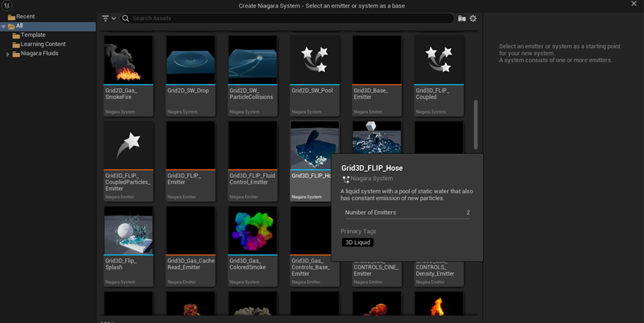
Task: Expand the Niagara Fluids folder arrow
Action: [x=8, y=54]
